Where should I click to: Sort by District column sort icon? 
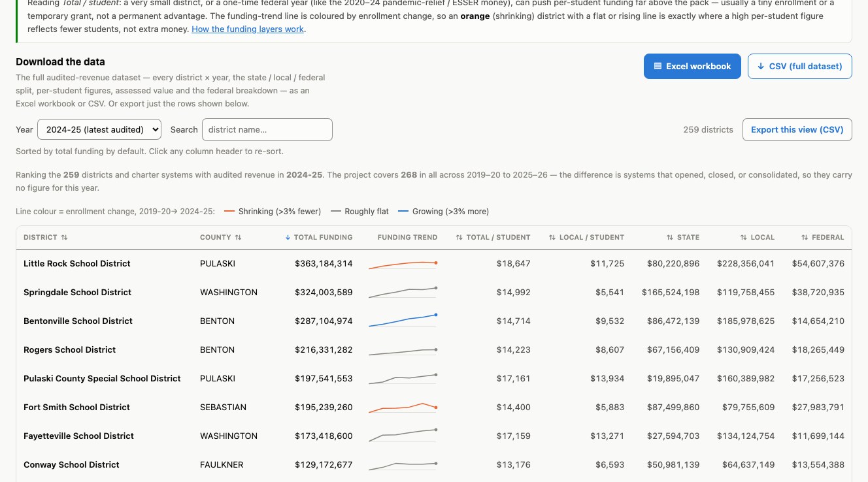64,237
